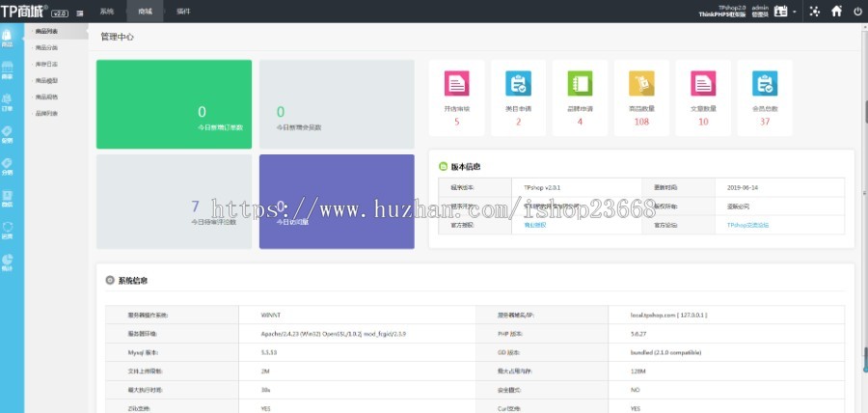Click the 类目申请 count 2
868x413 pixels.
tap(518, 122)
